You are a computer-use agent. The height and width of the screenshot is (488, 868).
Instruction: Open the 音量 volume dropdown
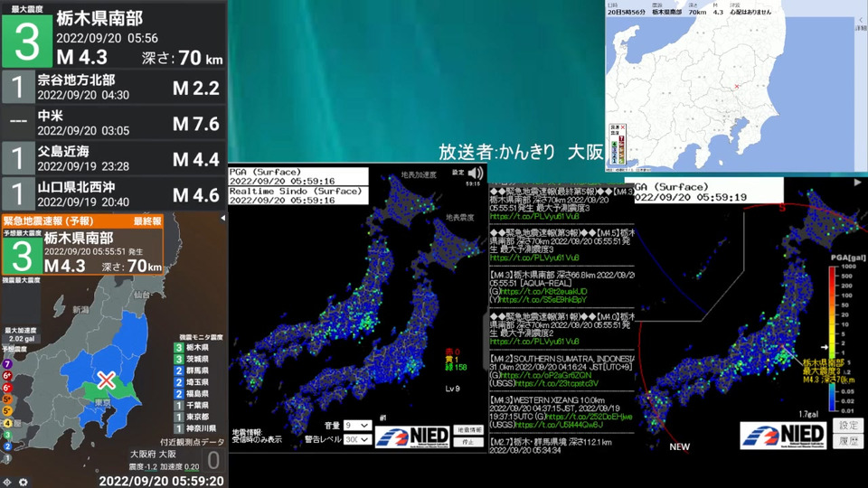(358, 425)
